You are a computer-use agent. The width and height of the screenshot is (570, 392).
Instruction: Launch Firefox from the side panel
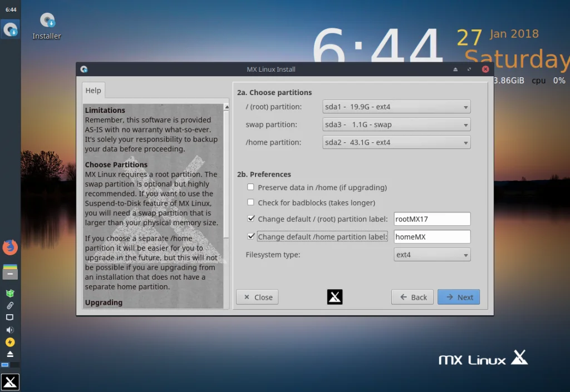pos(10,247)
